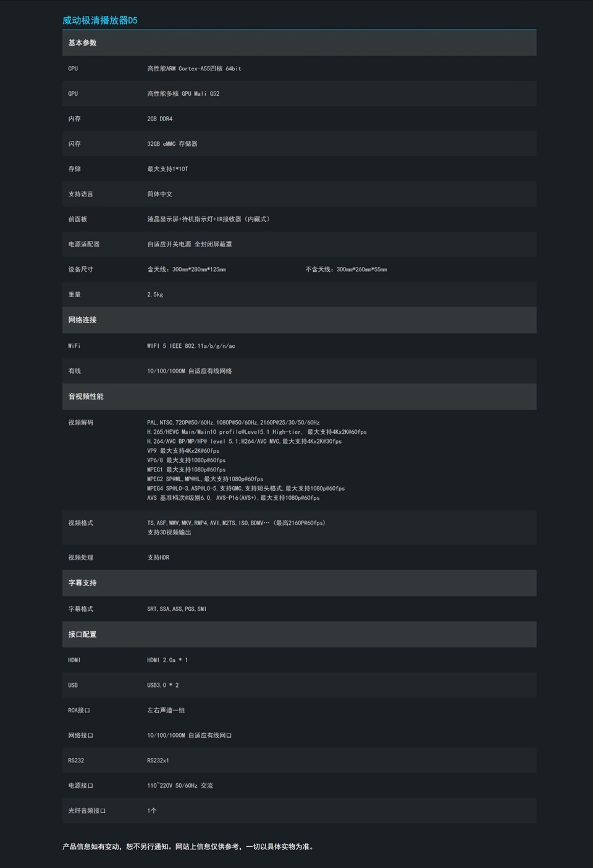Click the CPU row label
The image size is (593, 868).
click(x=73, y=69)
